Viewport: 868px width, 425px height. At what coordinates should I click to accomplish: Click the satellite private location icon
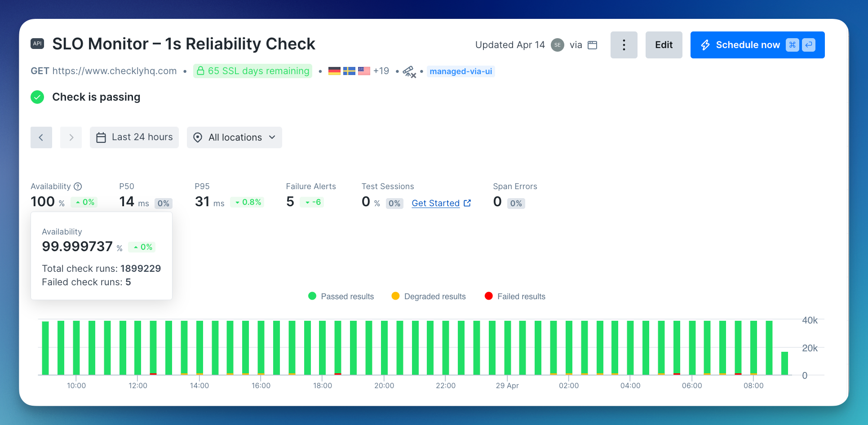coord(409,71)
